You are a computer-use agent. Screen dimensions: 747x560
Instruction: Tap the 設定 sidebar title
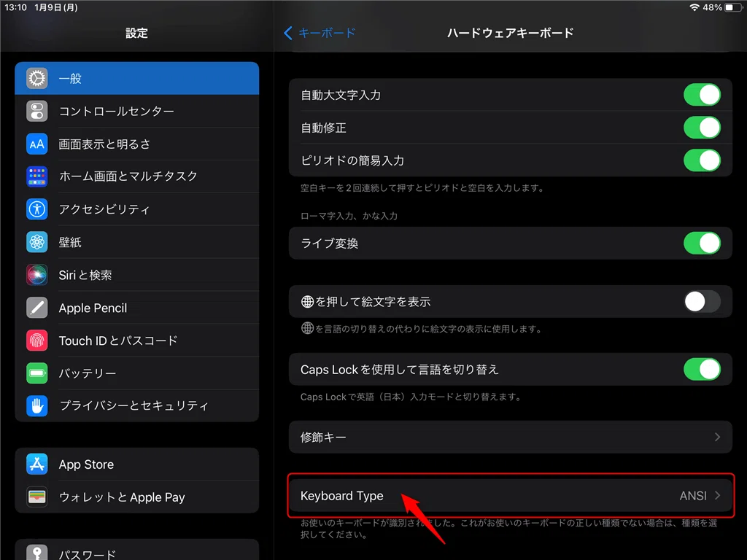136,33
